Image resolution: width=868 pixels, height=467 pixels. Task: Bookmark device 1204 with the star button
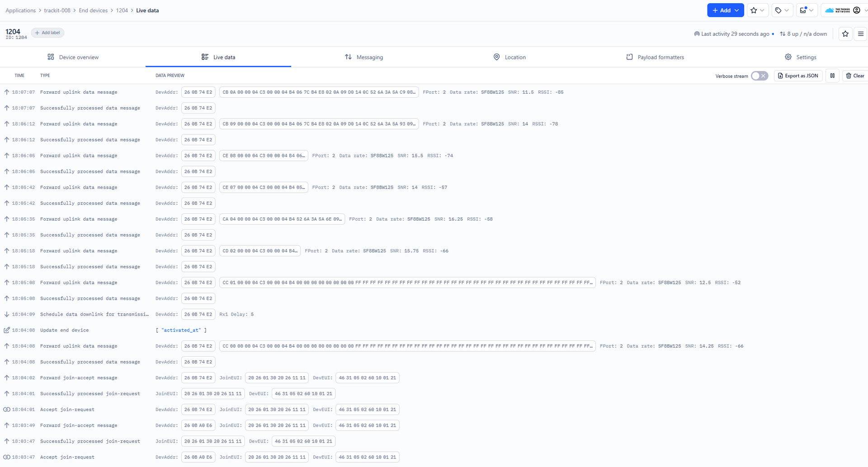coord(845,34)
